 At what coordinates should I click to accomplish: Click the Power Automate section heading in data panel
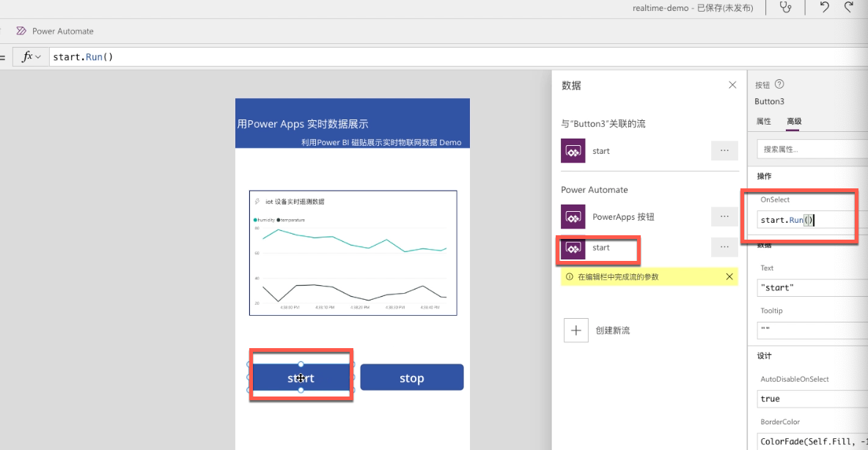tap(594, 189)
